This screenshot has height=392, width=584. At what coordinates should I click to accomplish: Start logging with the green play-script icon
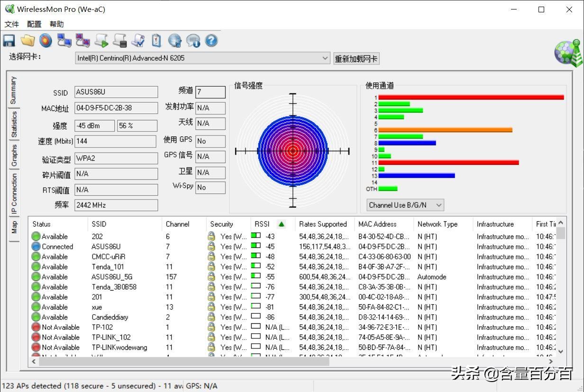tap(101, 41)
